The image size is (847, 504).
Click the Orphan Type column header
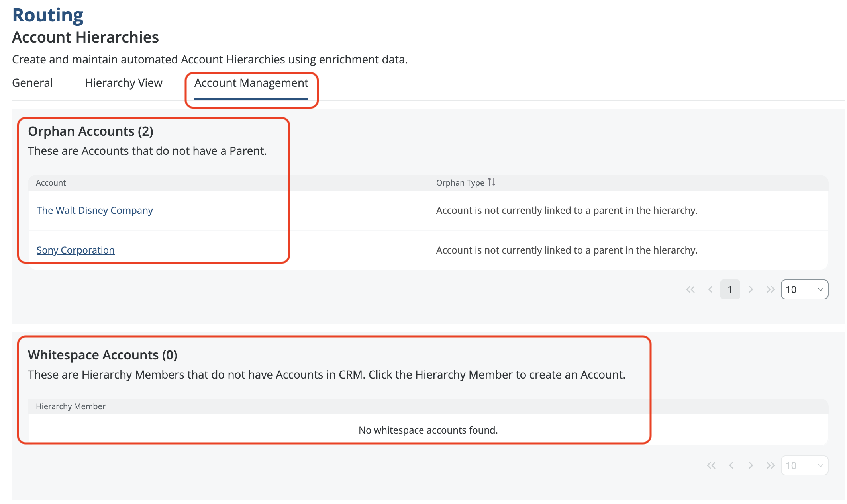coord(460,183)
